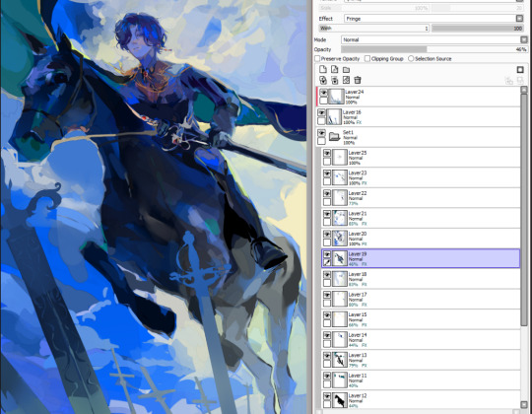Select Layer 24 in the layer list
This screenshot has height=414, width=532.
(419, 97)
